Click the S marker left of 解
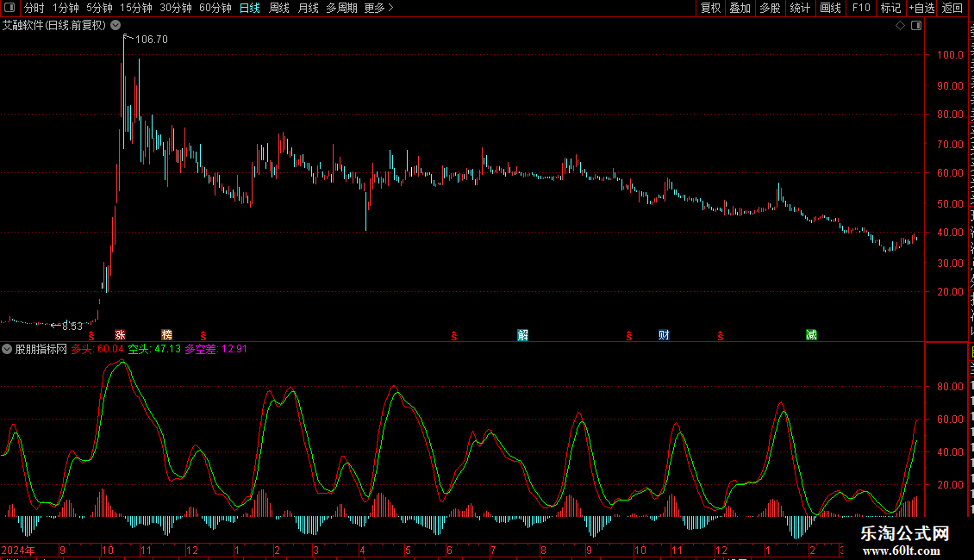Image resolution: width=974 pixels, height=560 pixels. (454, 336)
